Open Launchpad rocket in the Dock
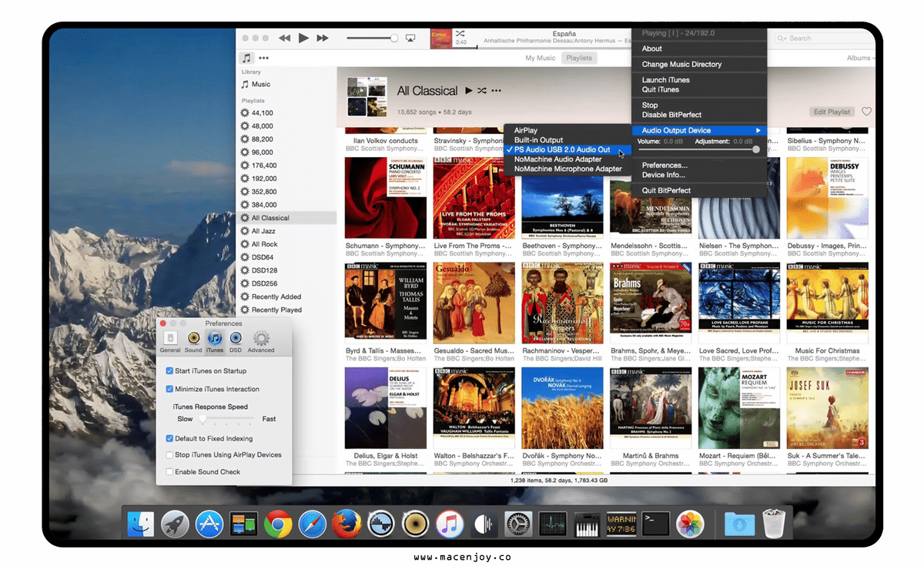The image size is (924, 566). tap(175, 524)
